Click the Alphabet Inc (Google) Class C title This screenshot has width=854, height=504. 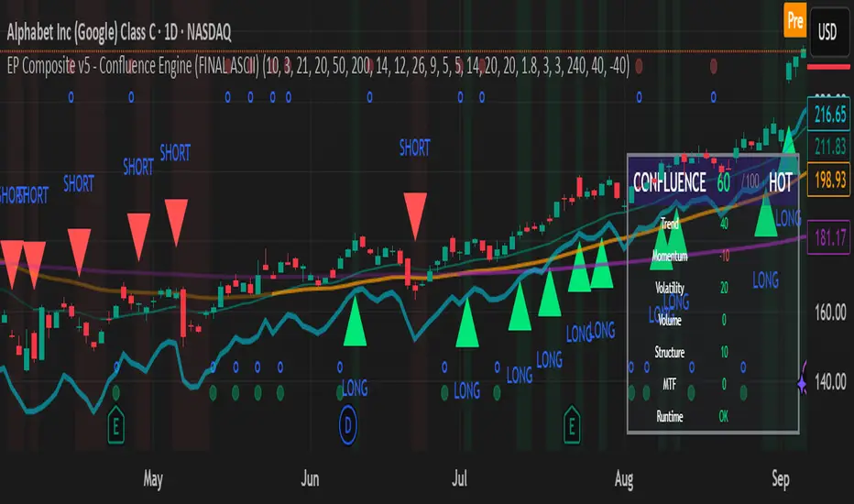point(119,33)
